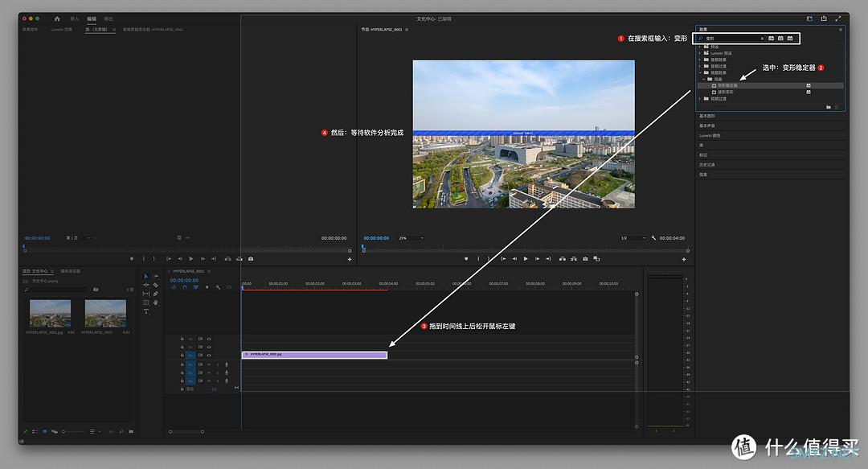
Task: Toggle sync lock on V1 track
Action: pos(200,356)
